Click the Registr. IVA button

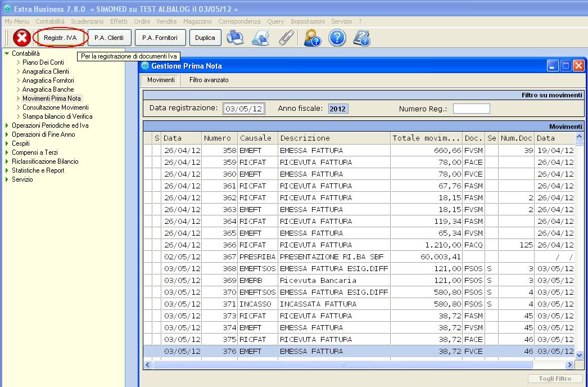pyautogui.click(x=60, y=38)
